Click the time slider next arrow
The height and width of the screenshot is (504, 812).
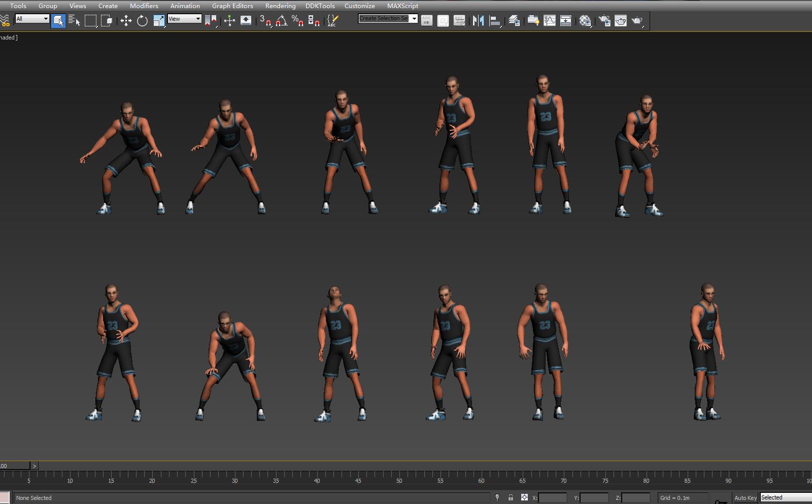point(35,465)
